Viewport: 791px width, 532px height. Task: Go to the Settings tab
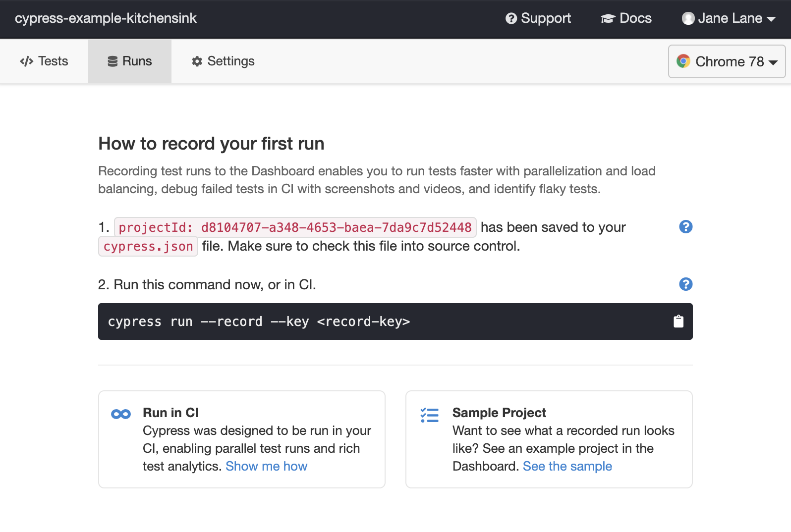[223, 61]
